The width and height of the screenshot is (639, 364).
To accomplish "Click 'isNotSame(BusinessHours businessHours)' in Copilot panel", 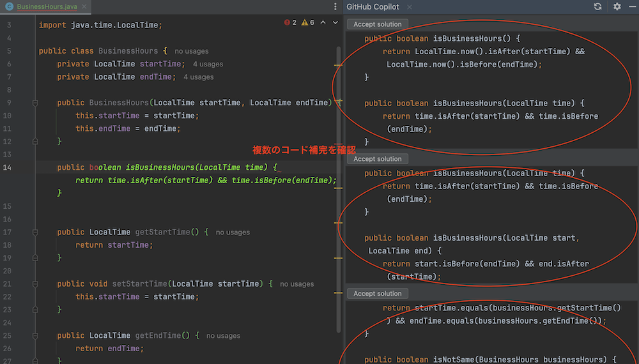I will [x=520, y=360].
